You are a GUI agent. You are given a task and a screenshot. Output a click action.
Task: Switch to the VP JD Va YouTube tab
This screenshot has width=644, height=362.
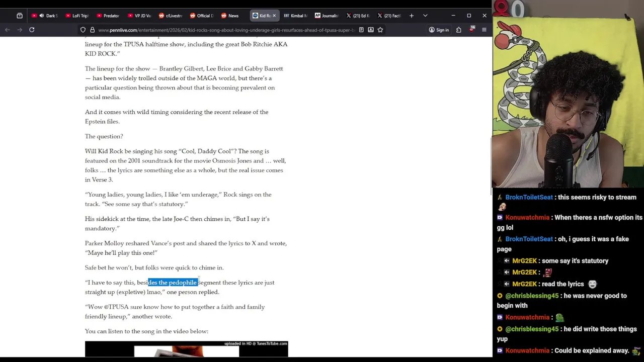139,16
